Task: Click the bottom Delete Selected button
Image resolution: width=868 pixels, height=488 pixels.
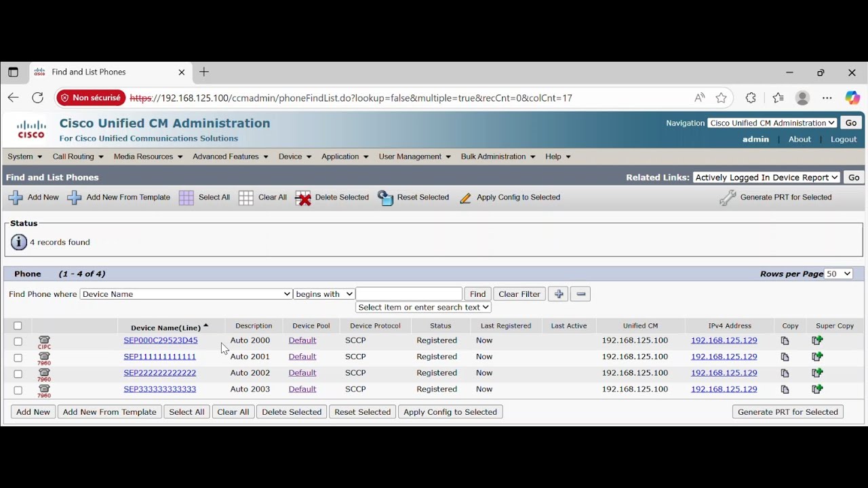Action: tap(292, 412)
